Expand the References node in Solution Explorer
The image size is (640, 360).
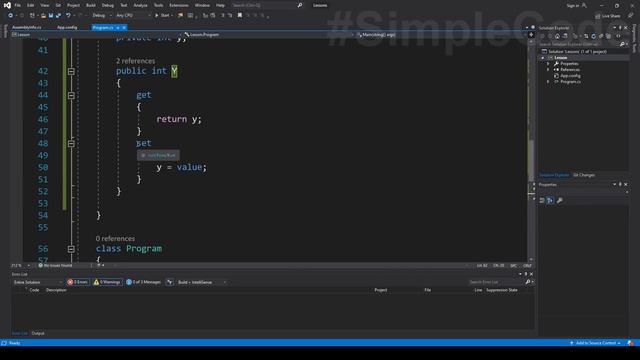(548, 70)
